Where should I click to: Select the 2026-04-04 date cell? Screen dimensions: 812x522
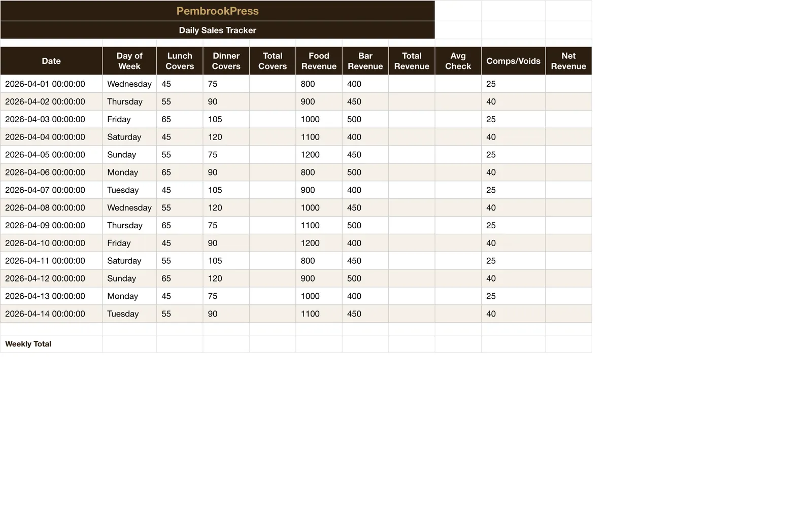[x=51, y=137]
